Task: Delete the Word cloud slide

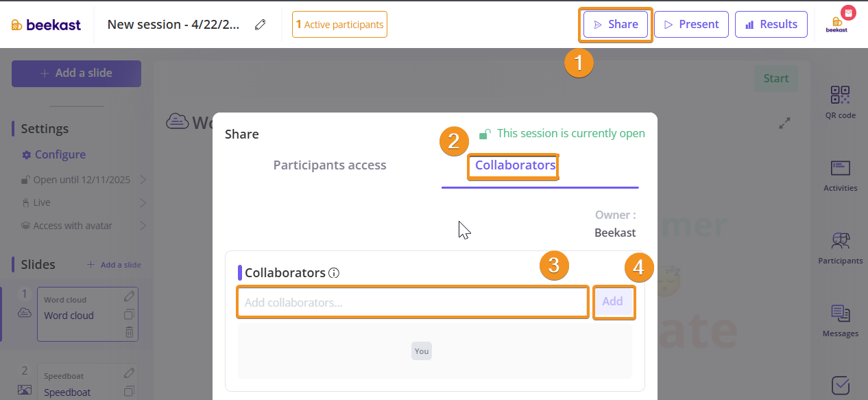Action: tap(130, 332)
